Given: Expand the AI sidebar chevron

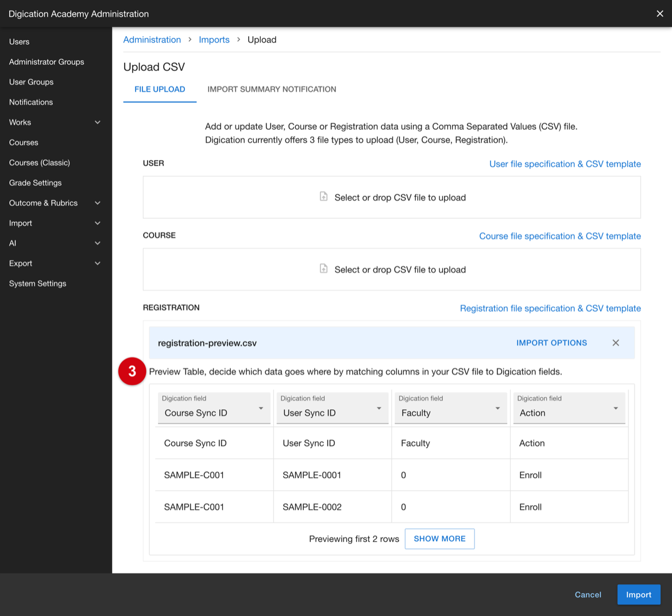Looking at the screenshot, I should pyautogui.click(x=97, y=243).
